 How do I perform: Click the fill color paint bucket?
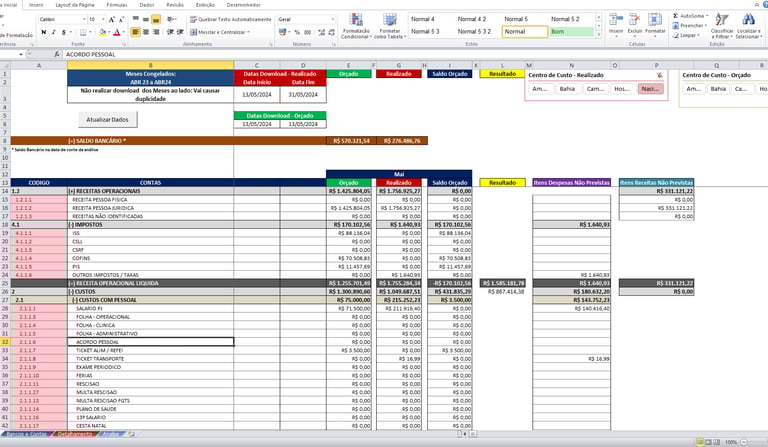tap(102, 32)
